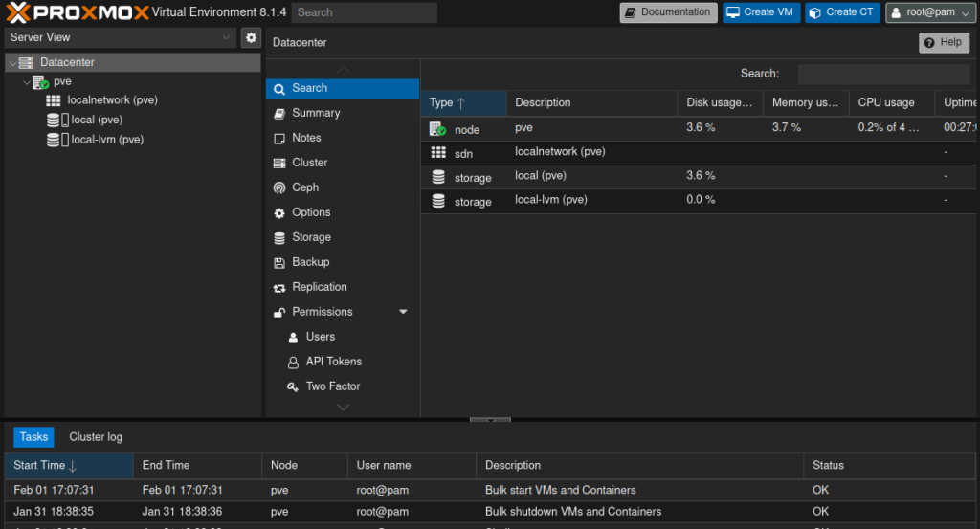
Task: Focus the top global Search field
Action: pyautogui.click(x=365, y=12)
